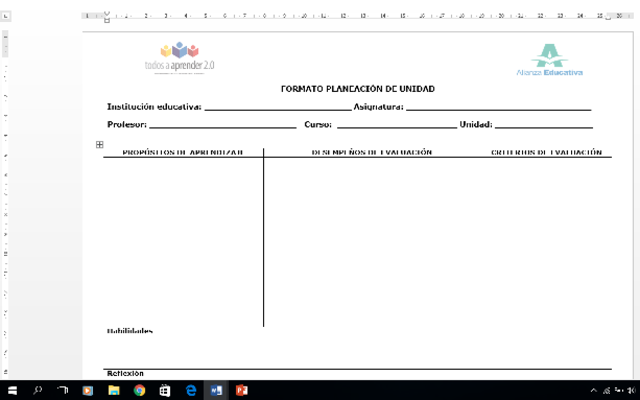Click the CRITERIOS DE EVALUACIÓN column header
This screenshot has width=640, height=400.
point(547,152)
